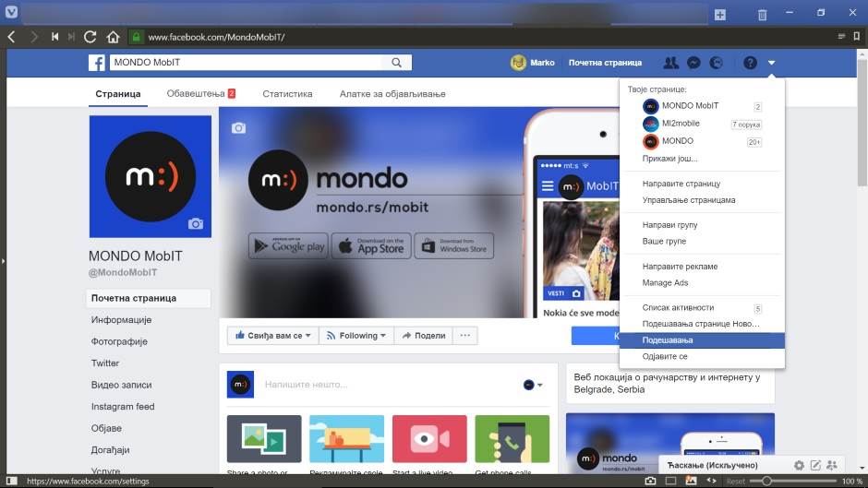This screenshot has height=488, width=868.
Task: Open chat settings gear icon
Action: pyautogui.click(x=799, y=465)
